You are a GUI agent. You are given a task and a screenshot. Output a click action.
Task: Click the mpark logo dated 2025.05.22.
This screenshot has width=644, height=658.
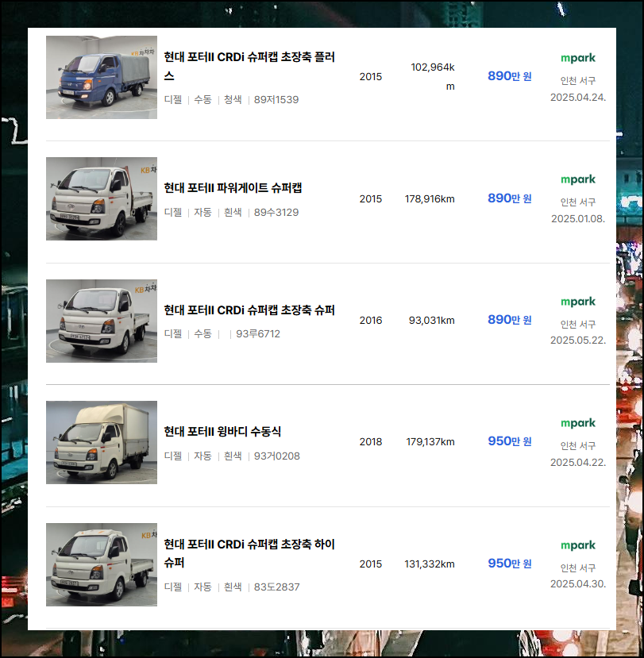[x=578, y=302]
